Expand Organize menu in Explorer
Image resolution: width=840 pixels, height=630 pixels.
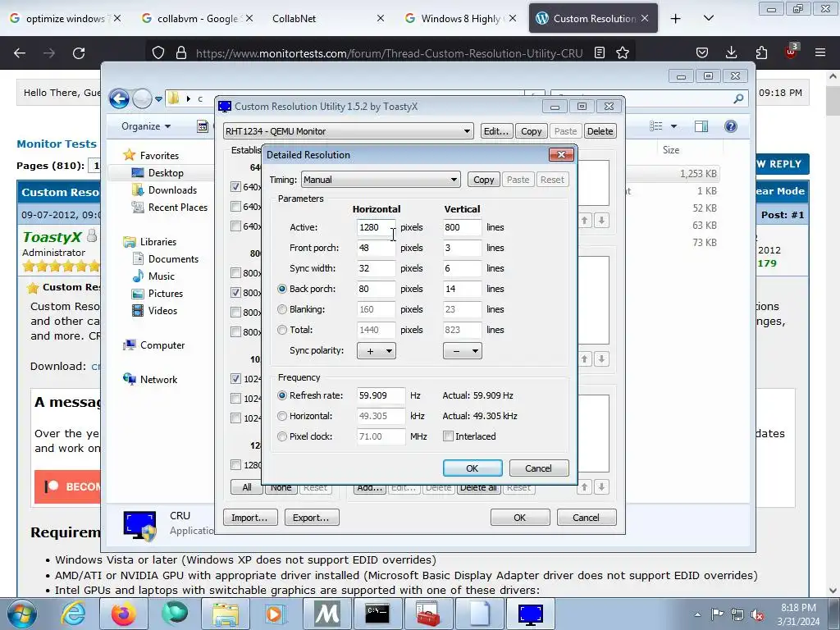146,126
